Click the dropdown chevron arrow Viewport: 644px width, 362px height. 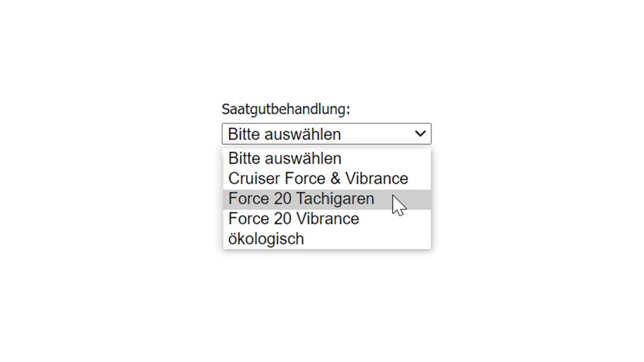point(420,134)
